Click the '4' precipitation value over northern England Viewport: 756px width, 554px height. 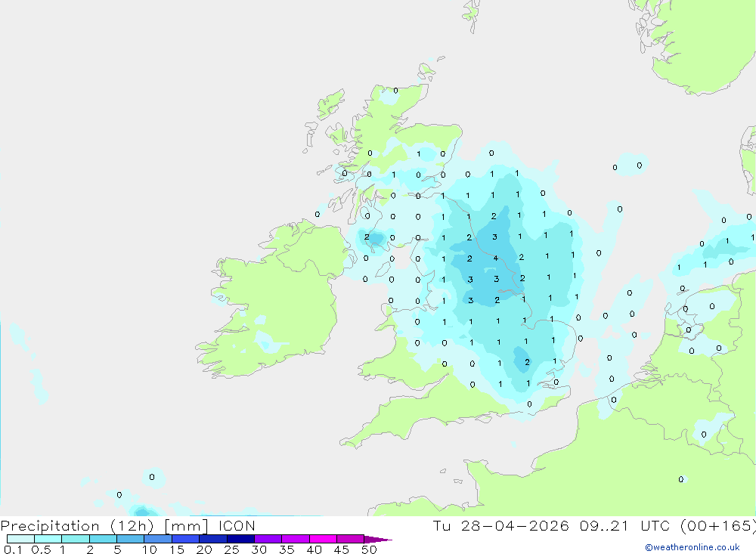495,258
